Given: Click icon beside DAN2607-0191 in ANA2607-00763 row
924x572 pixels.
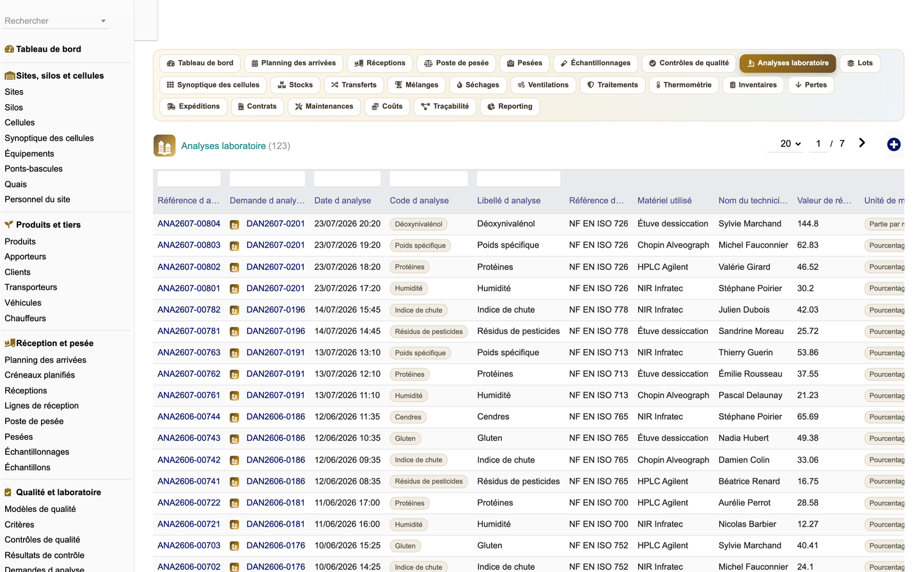Looking at the screenshot, I should tap(235, 353).
